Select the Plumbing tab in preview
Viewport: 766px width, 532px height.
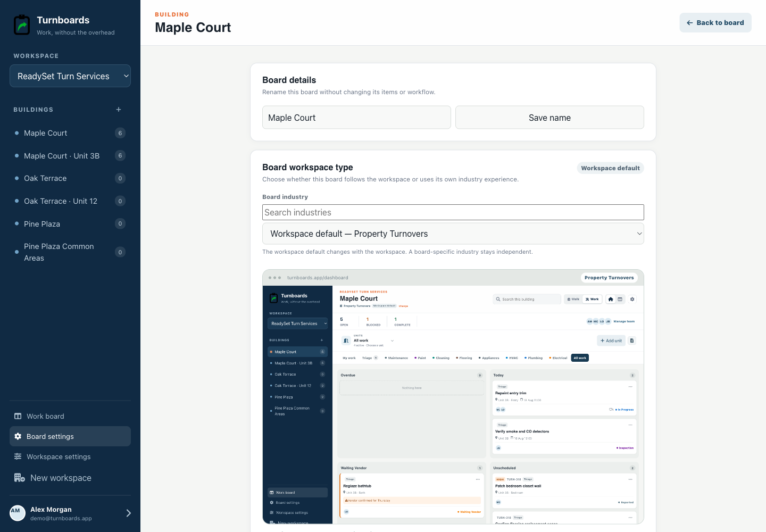click(x=534, y=358)
